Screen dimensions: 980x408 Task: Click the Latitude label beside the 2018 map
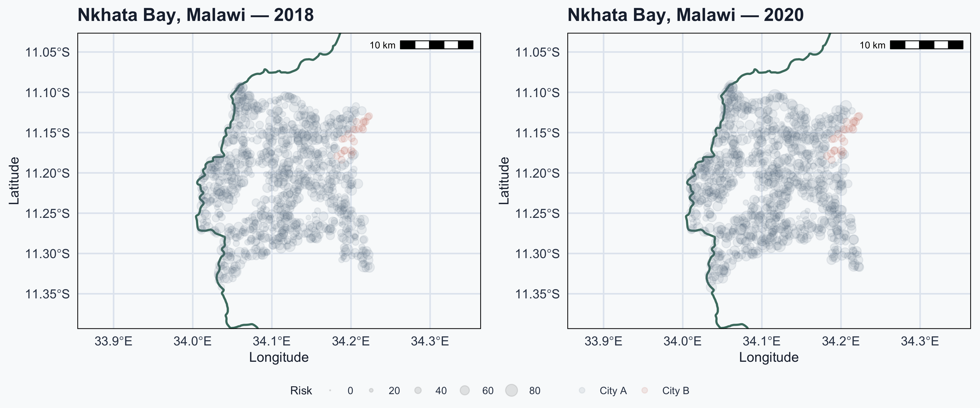(14, 181)
